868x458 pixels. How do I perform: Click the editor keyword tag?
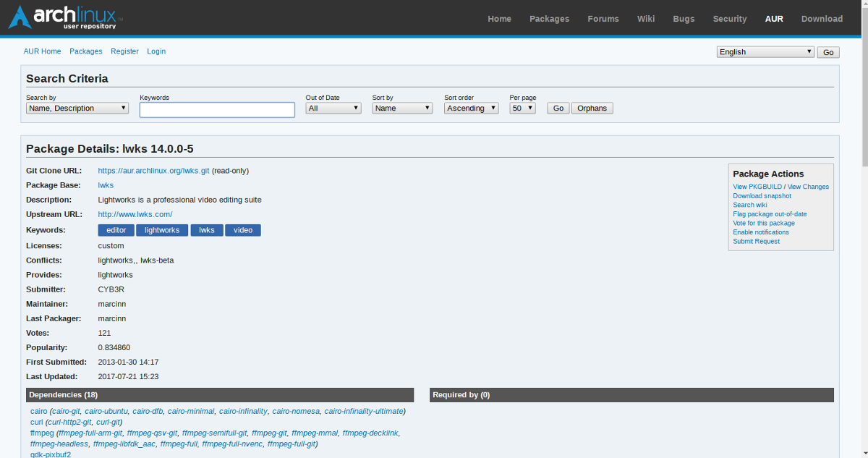click(116, 230)
